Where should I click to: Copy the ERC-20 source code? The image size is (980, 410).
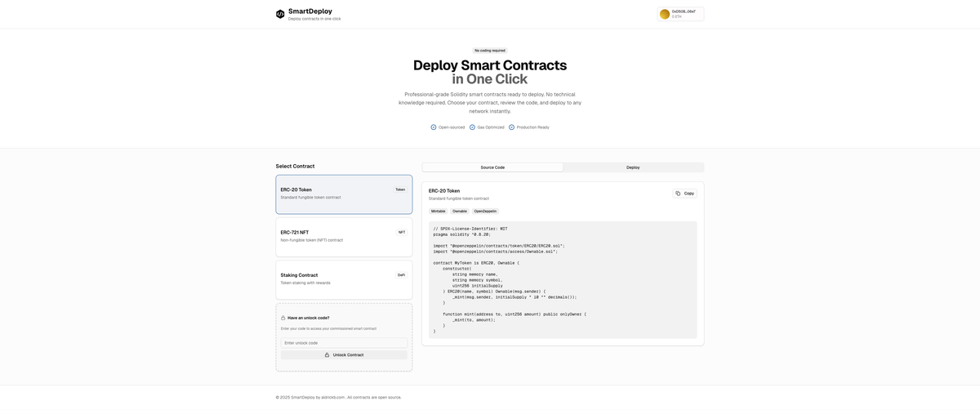684,194
